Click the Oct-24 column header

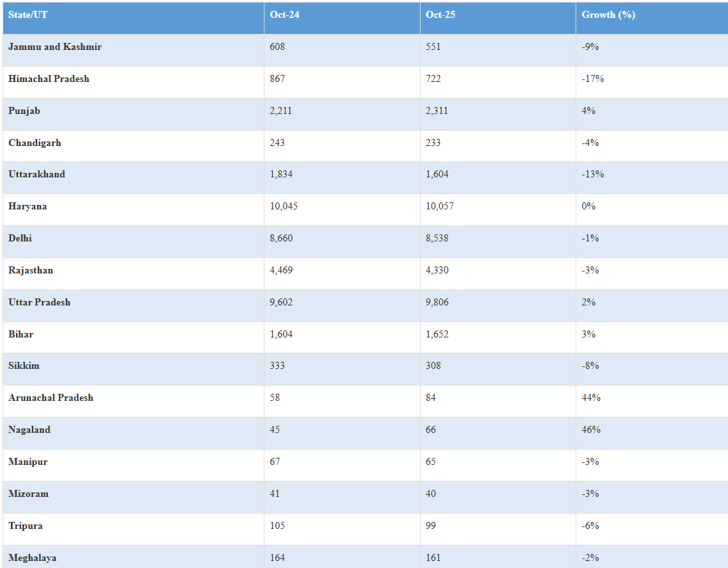pyautogui.click(x=284, y=15)
